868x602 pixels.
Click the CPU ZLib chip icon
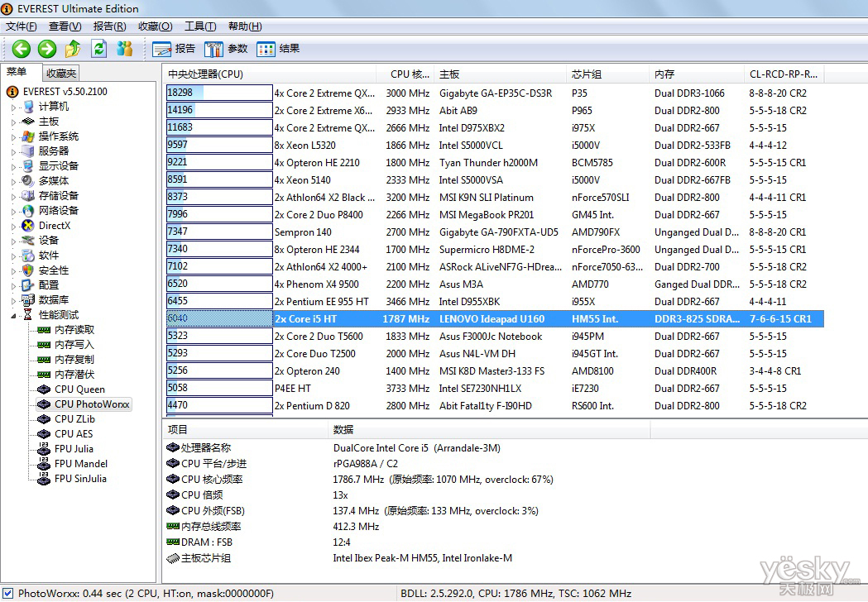[x=44, y=419]
